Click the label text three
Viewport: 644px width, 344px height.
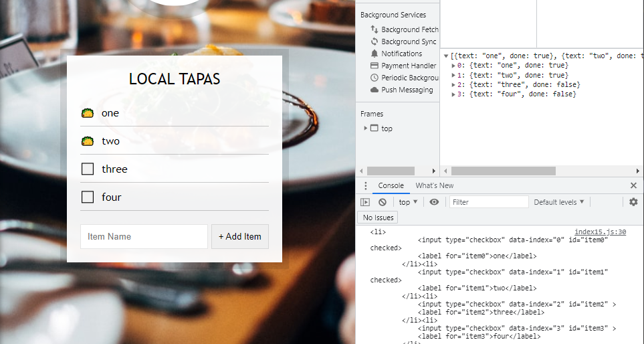(114, 169)
